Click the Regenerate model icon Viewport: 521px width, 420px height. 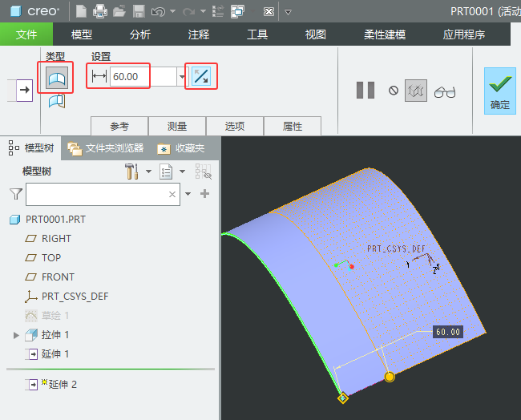tap(218, 12)
